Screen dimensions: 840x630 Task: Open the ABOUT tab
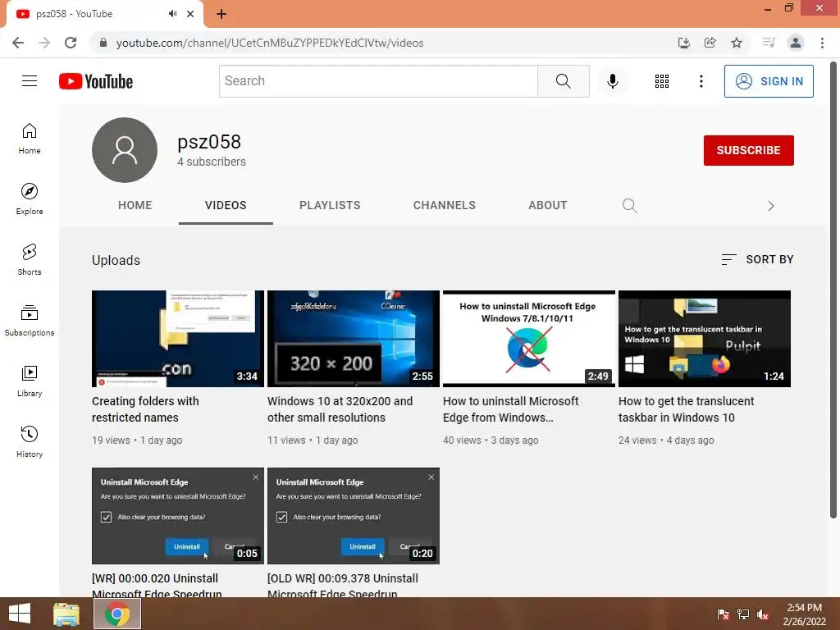click(x=547, y=205)
